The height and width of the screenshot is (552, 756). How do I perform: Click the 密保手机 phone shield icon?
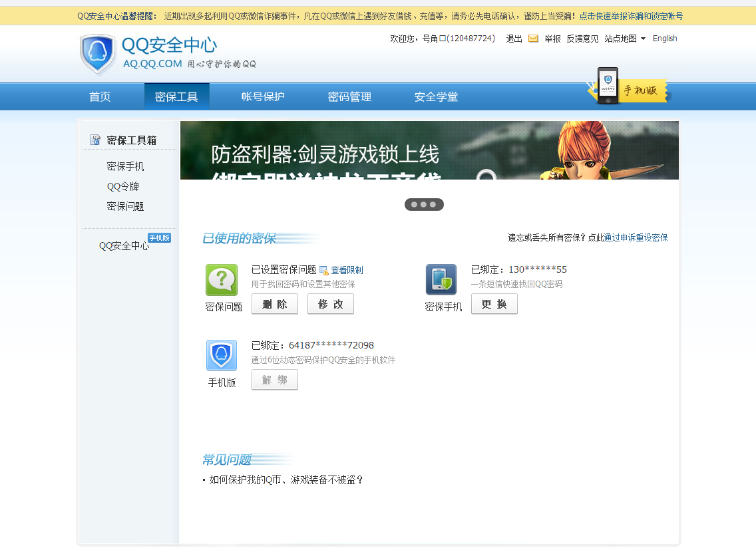point(441,279)
